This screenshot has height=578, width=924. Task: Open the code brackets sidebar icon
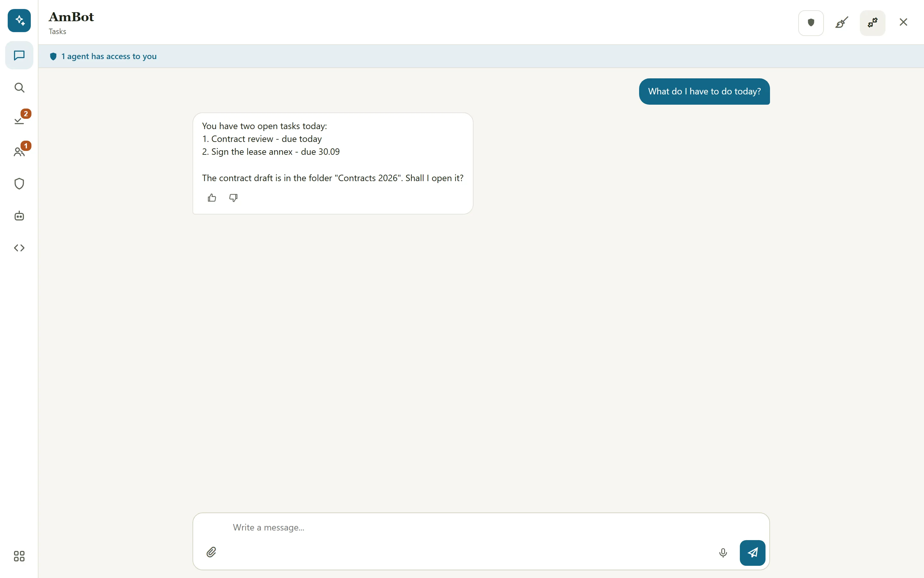pos(19,248)
